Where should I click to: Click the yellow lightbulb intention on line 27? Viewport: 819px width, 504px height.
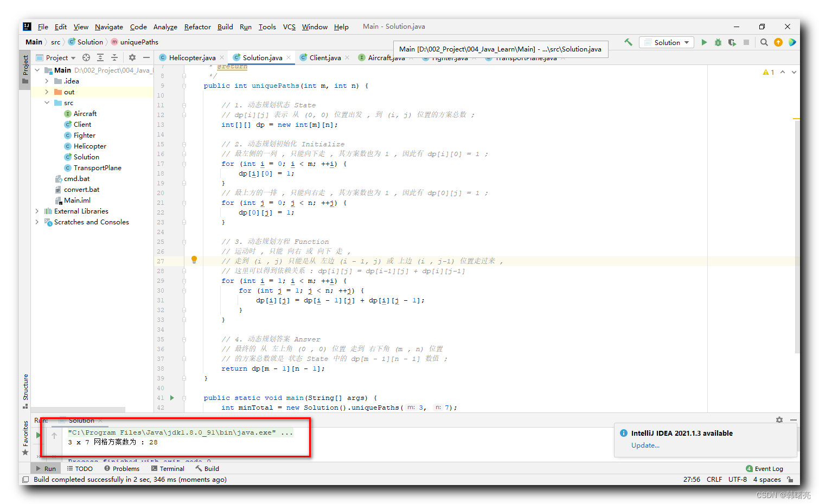pyautogui.click(x=194, y=260)
